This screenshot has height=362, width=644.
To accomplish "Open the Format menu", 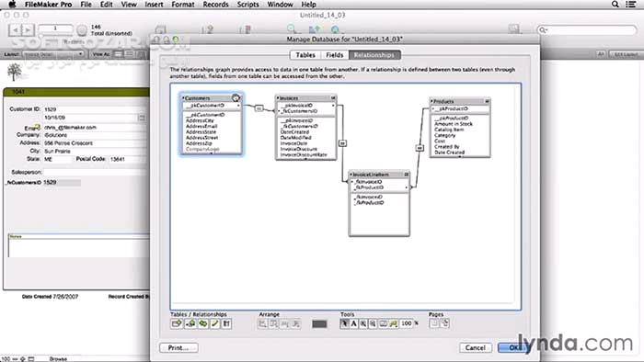I will tap(183, 5).
